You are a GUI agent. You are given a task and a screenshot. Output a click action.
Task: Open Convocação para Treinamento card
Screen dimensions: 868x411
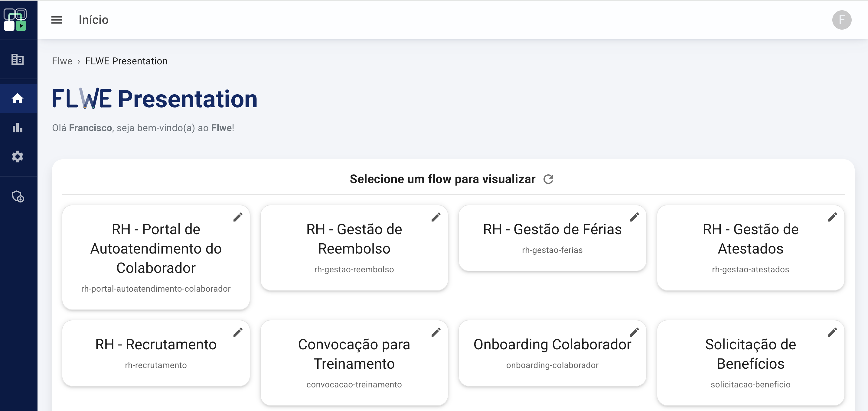(x=354, y=363)
